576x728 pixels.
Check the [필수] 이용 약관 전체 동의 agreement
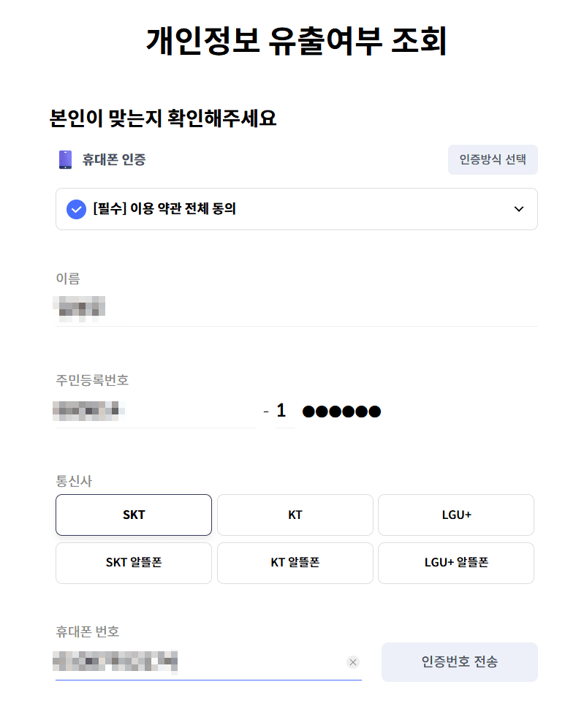click(x=76, y=209)
